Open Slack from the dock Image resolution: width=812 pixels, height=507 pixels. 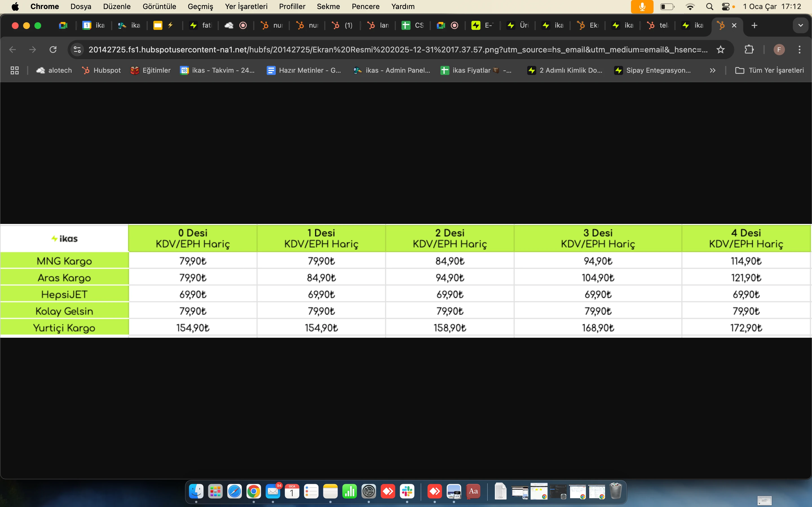pos(407,492)
